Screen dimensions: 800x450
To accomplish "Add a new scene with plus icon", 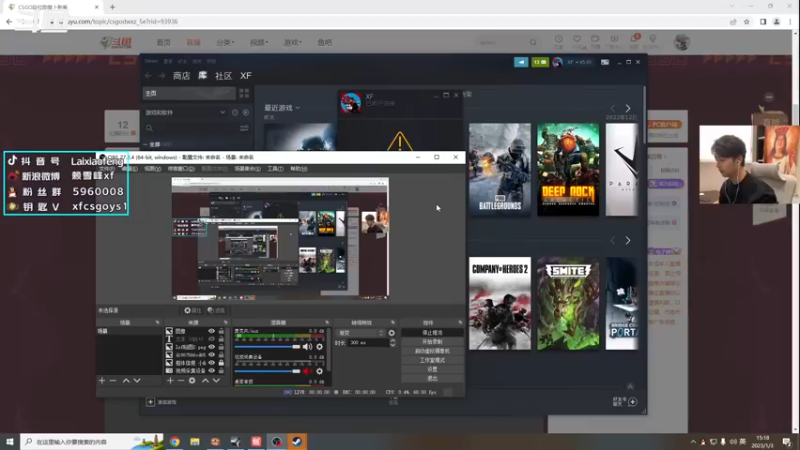I will [x=102, y=381].
